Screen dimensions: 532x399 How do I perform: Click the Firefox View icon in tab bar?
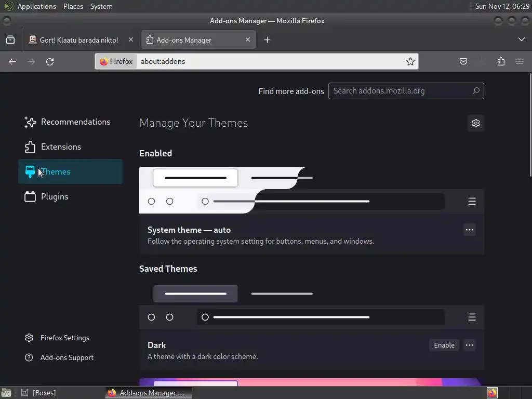click(10, 39)
